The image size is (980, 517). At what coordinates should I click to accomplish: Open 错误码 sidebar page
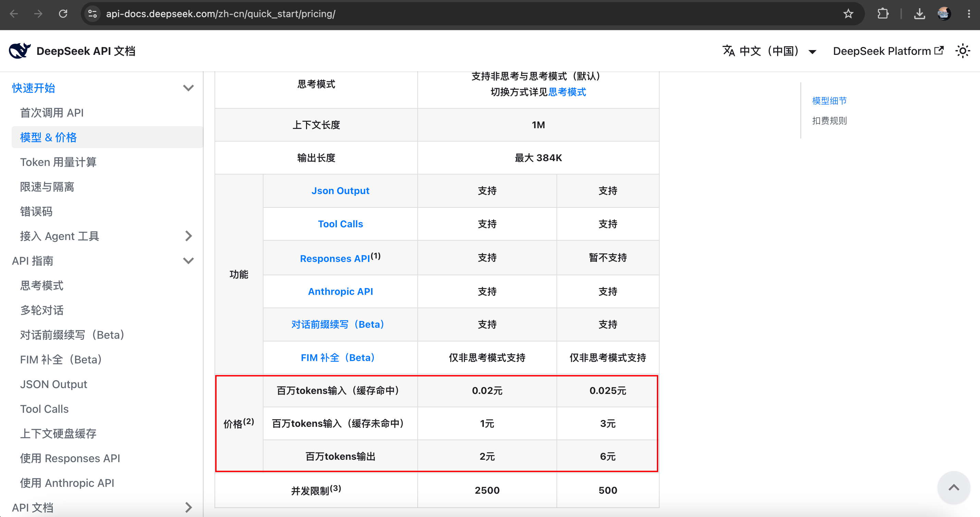point(36,212)
